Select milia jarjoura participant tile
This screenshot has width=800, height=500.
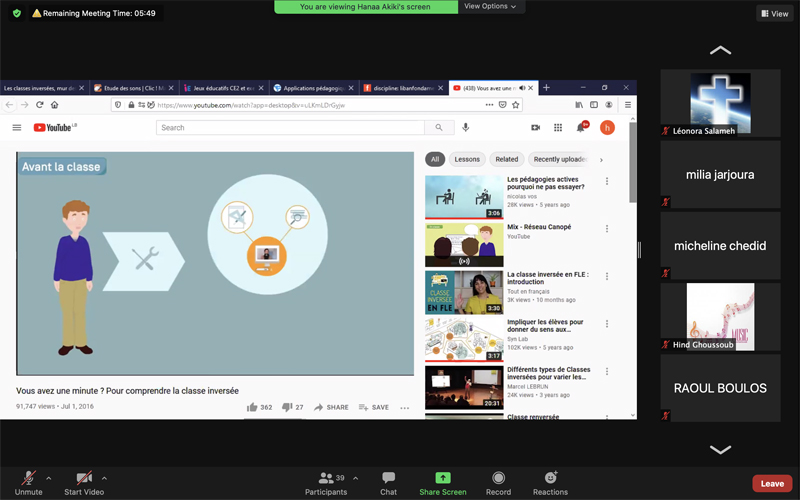coord(720,174)
